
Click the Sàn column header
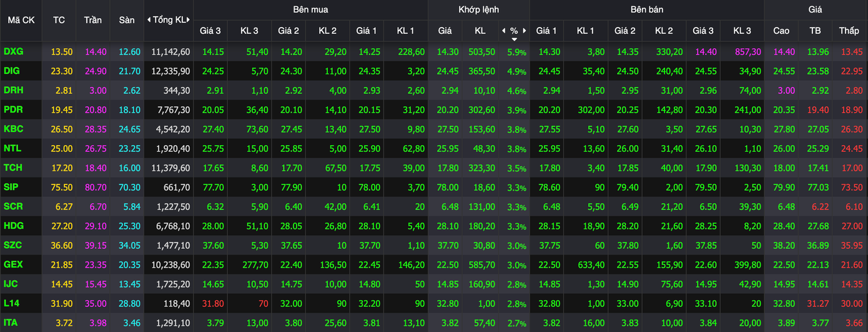(x=127, y=20)
